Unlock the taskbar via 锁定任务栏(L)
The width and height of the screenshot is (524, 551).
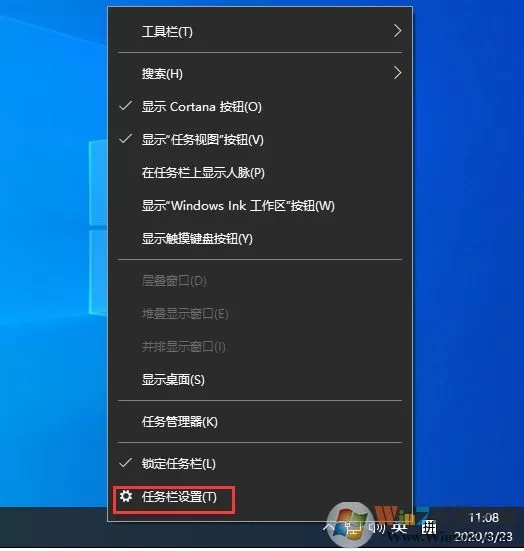tap(260, 464)
